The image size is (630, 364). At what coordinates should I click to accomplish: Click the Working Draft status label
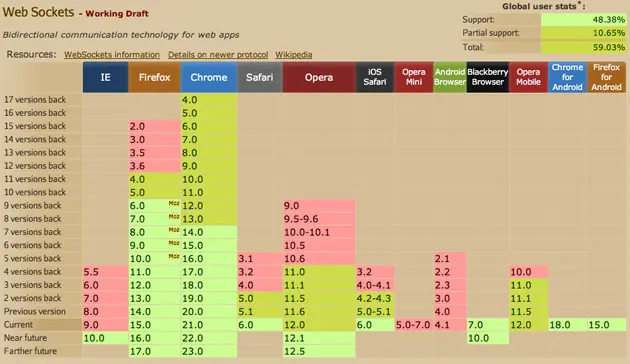click(117, 14)
